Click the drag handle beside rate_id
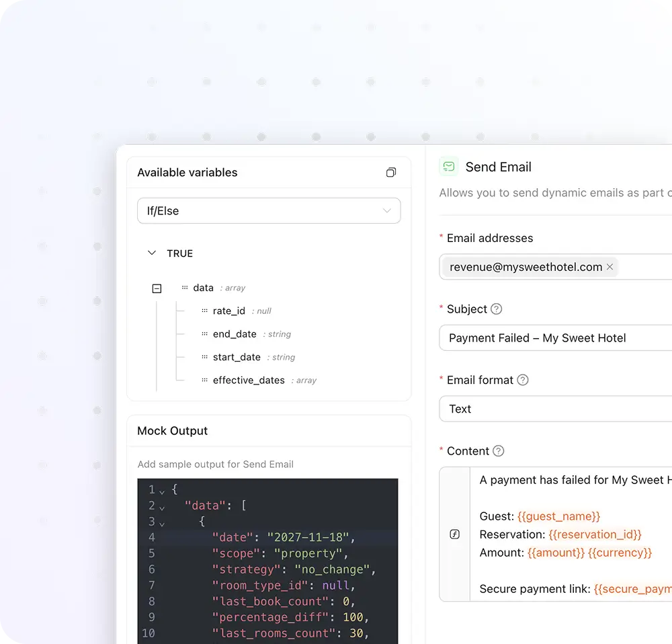The image size is (672, 644). coord(204,311)
